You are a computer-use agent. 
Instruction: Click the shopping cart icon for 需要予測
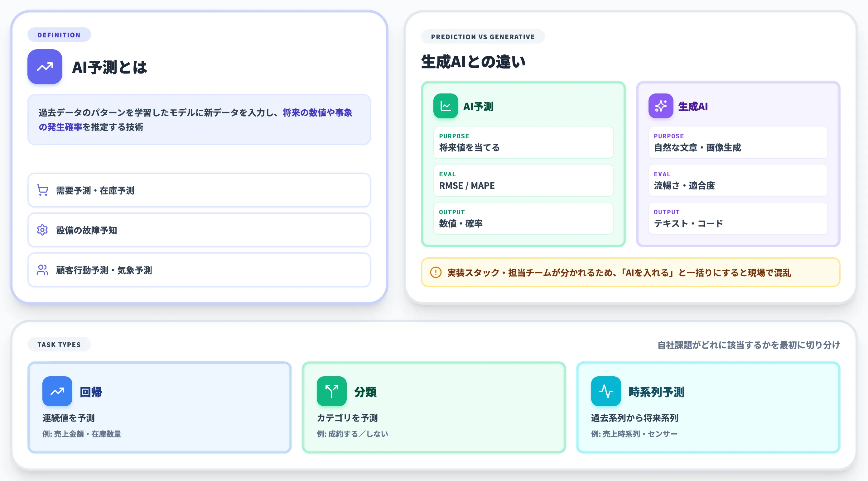(x=42, y=190)
